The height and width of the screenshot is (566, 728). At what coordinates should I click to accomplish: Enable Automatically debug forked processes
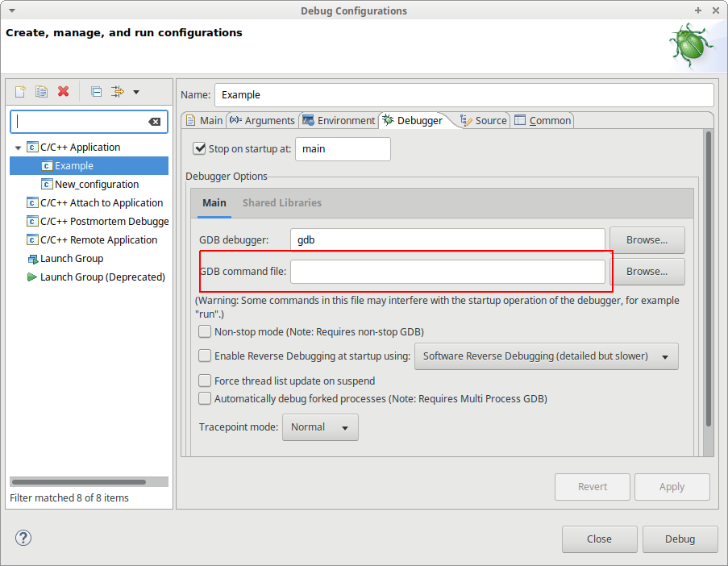(205, 398)
